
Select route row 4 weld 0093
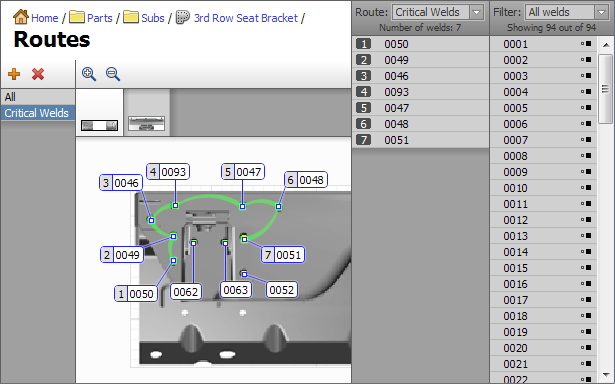pos(420,92)
